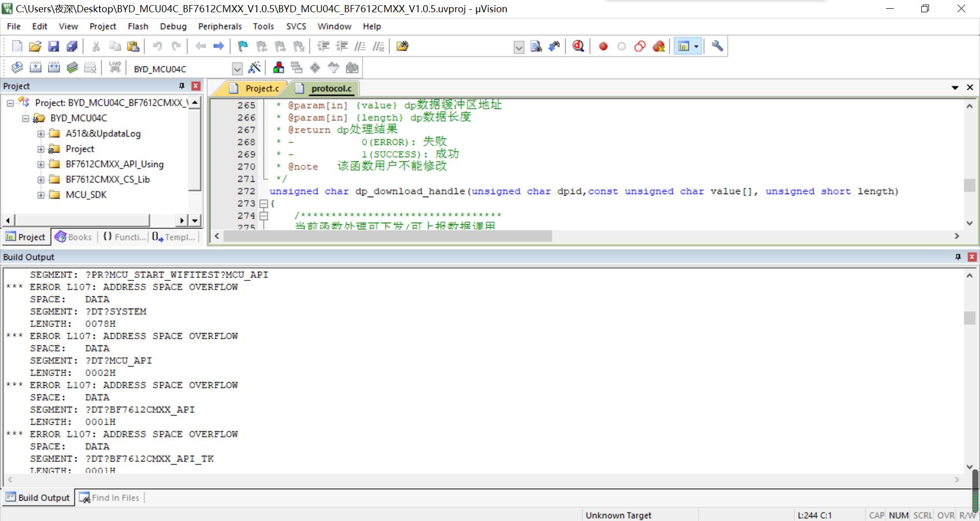Collapse the code block at line 273
980x521 pixels.
[x=264, y=204]
